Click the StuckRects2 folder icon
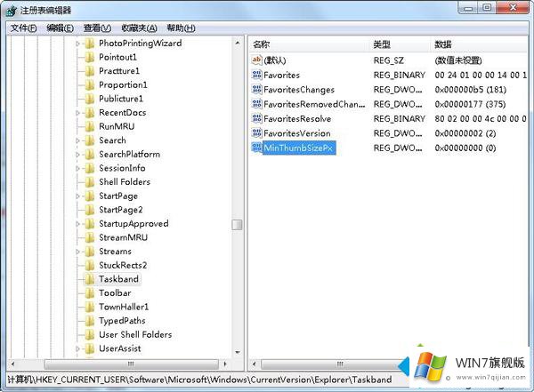 click(x=90, y=266)
